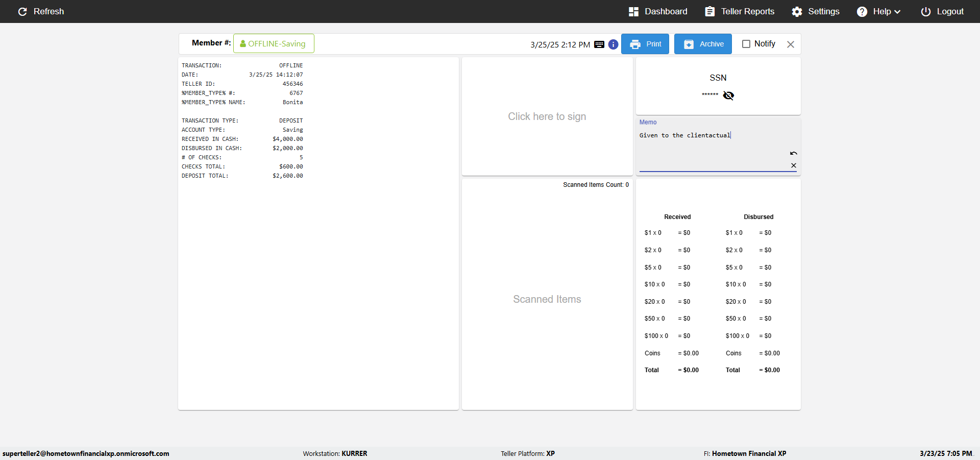Undo the memo text change
Viewport: 980px width, 460px height.
793,153
